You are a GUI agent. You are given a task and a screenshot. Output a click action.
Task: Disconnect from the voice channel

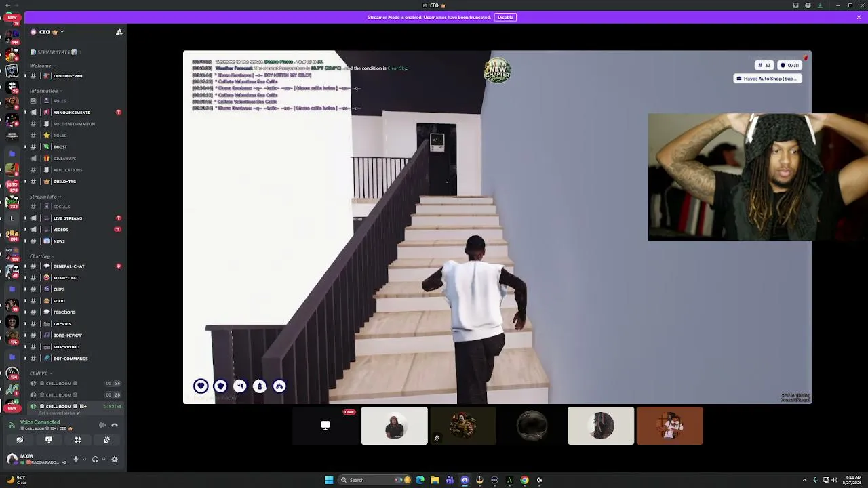[x=115, y=425]
